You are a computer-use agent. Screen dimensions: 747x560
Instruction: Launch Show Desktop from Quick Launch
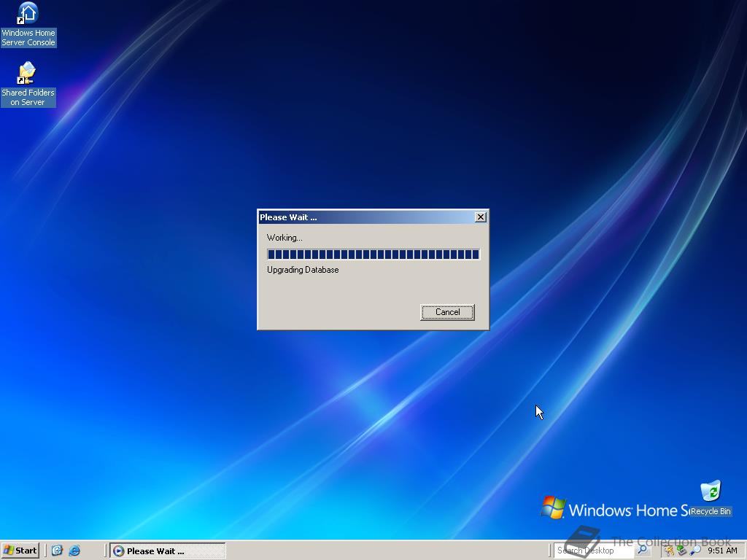[x=57, y=551]
